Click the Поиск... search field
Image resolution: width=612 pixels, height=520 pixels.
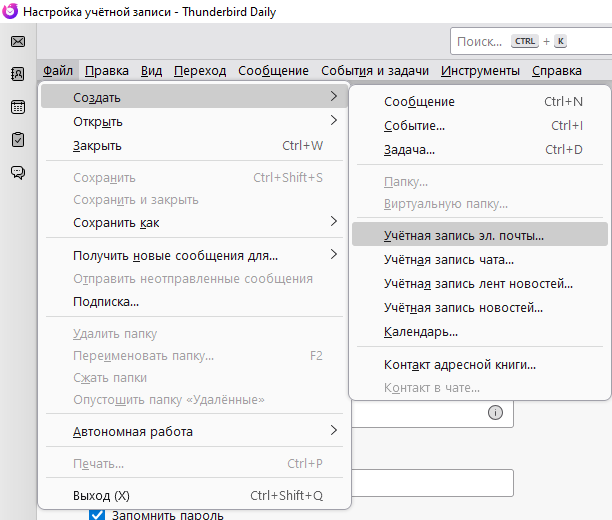click(x=531, y=41)
